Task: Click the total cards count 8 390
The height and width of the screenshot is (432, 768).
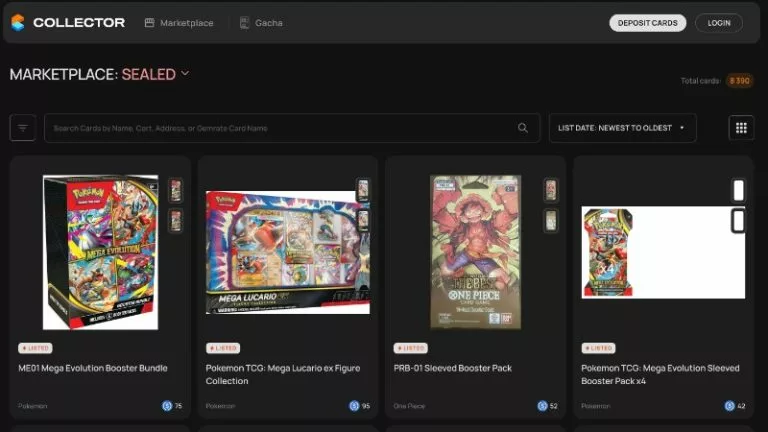Action: 740,81
